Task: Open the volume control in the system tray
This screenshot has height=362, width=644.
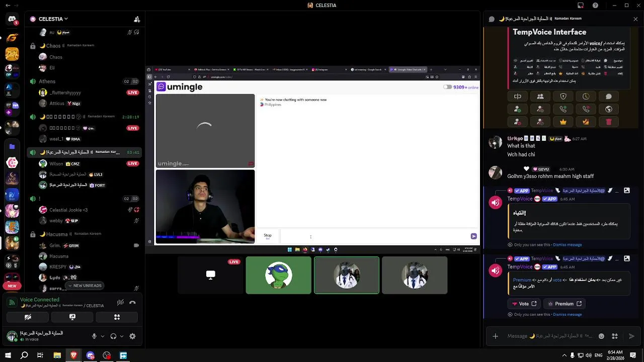Action: coord(588,355)
